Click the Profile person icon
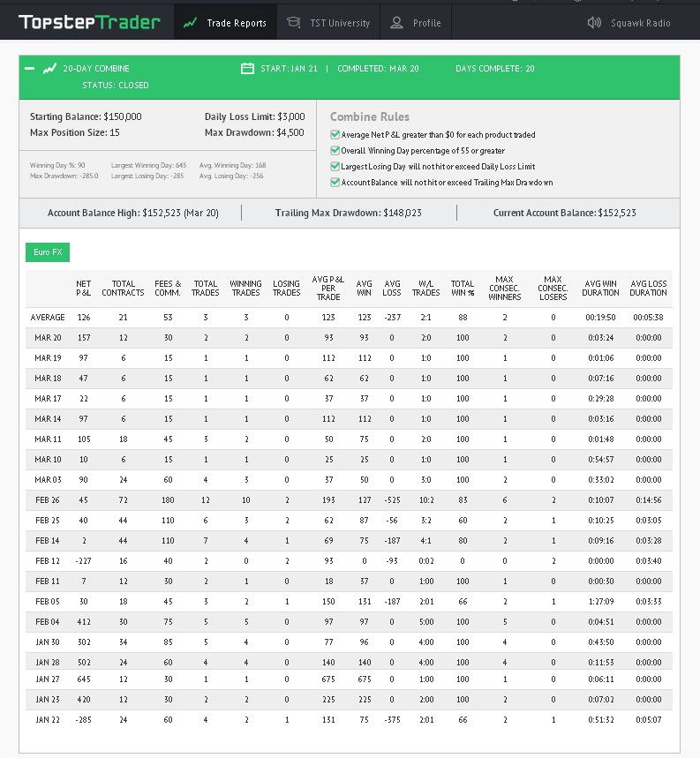Screen dimensions: 700x758 coord(396,23)
